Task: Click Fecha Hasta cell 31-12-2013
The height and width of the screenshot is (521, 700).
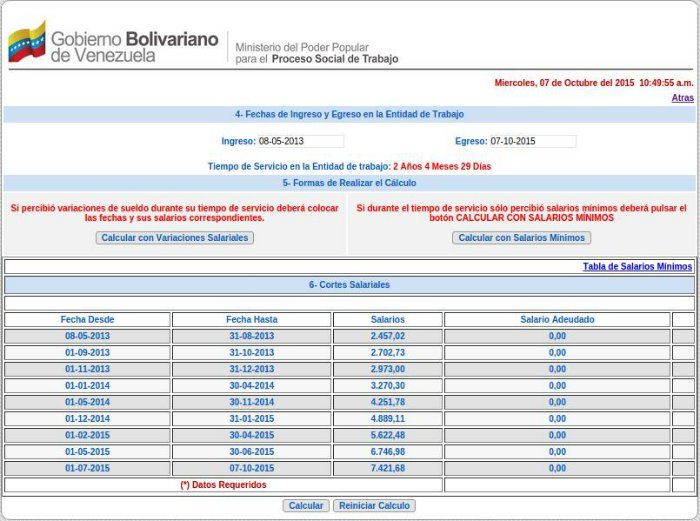Action: 252,369
